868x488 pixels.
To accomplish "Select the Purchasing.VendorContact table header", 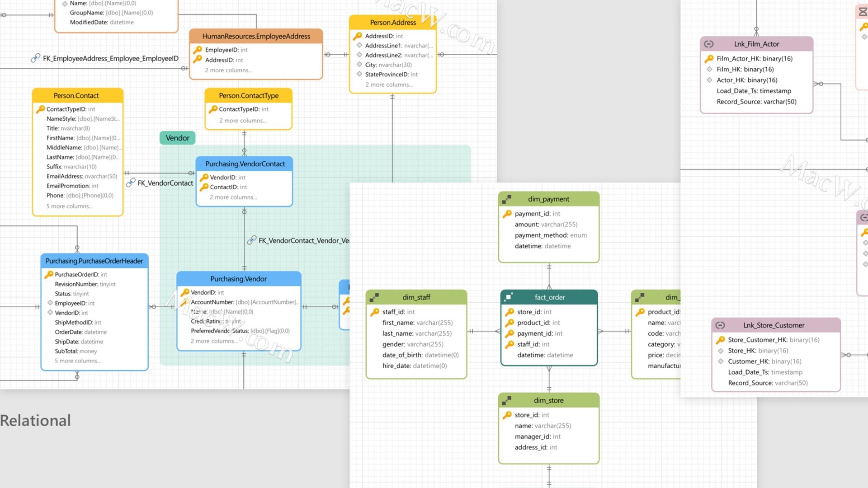I will click(245, 164).
